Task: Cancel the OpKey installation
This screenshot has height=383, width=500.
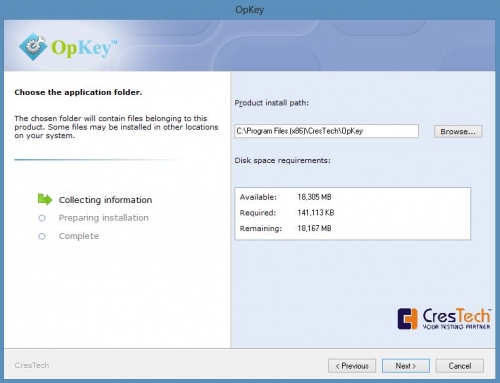Action: pos(460,366)
